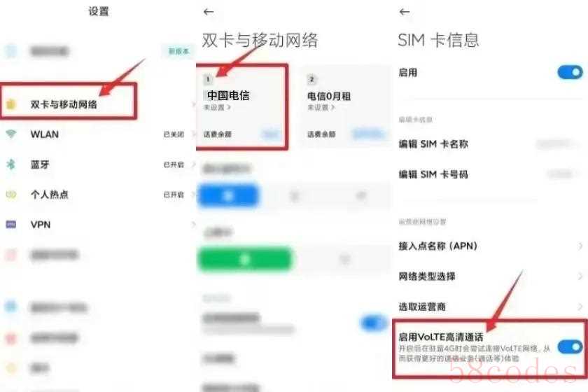The image size is (588, 392).
Task: Toggle 启用VoLTE高清通话 switch
Action: [x=570, y=347]
